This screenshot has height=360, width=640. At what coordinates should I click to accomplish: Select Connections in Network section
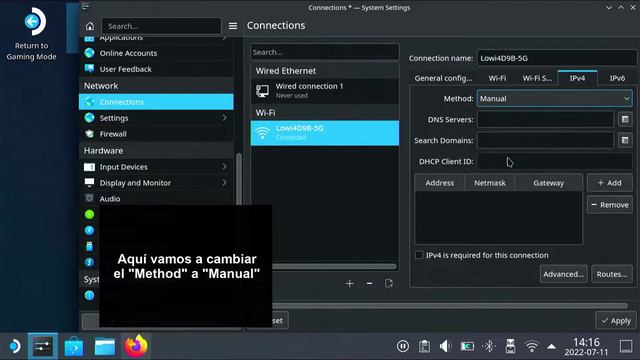tap(156, 102)
